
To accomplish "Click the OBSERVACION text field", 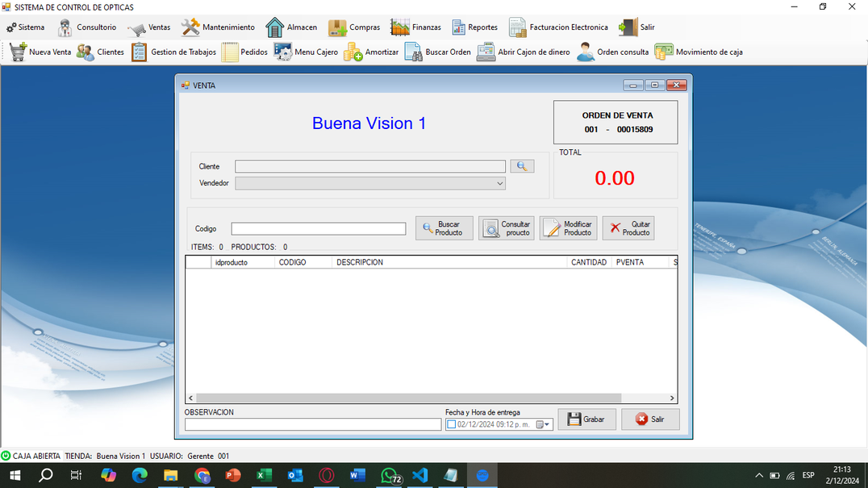I will click(313, 424).
